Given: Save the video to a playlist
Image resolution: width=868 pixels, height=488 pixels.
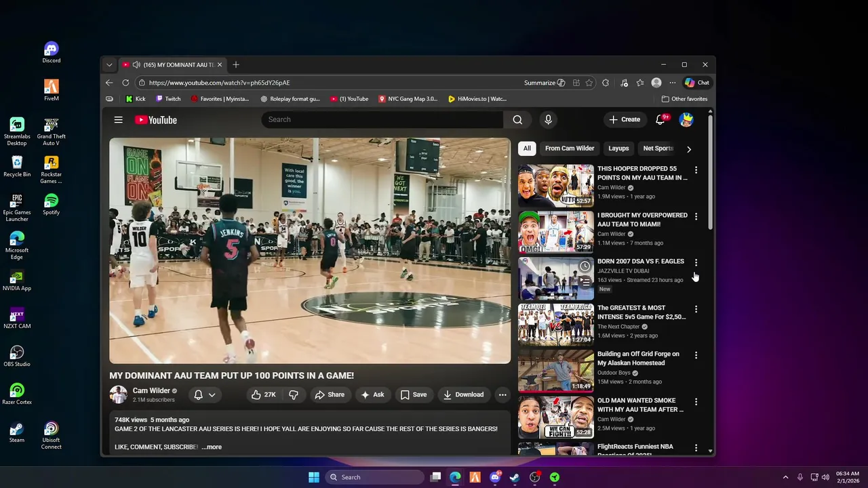Looking at the screenshot, I should 414,394.
